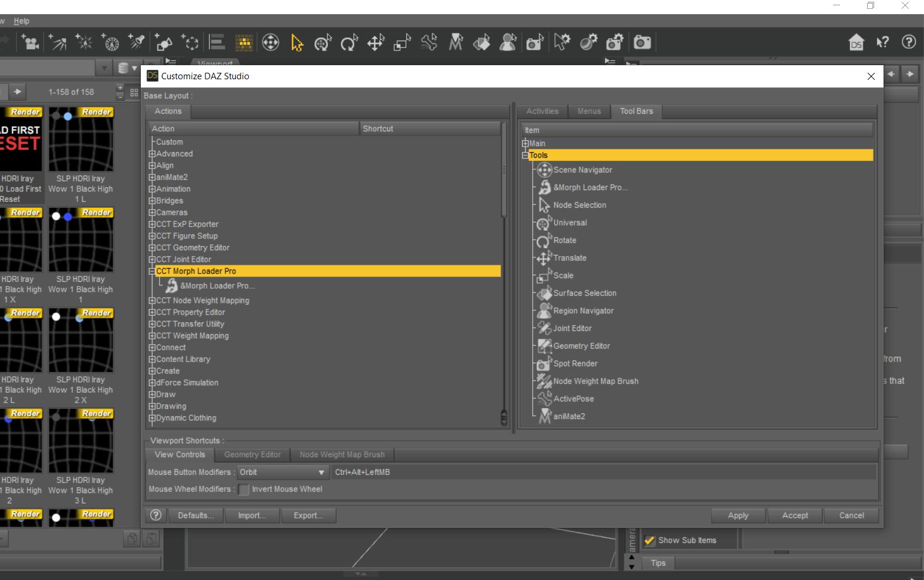The width and height of the screenshot is (924, 580).
Task: Click the What's This cursor help icon
Action: click(x=882, y=42)
